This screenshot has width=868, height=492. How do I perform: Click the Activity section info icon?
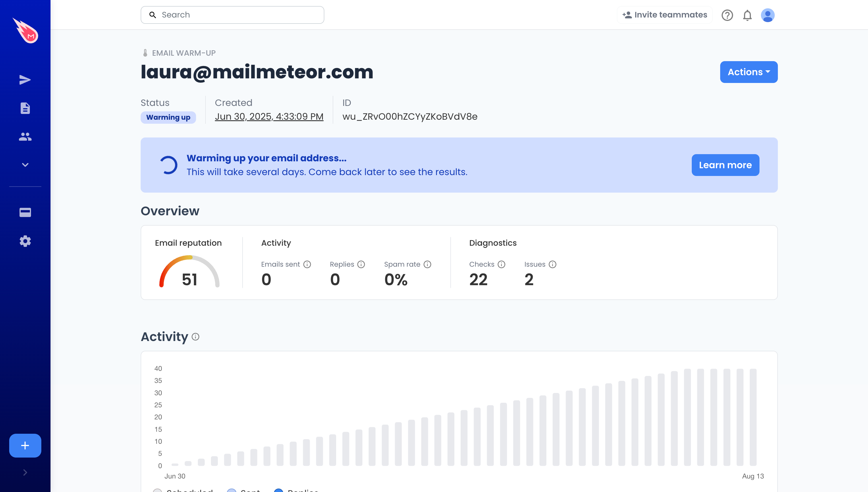pyautogui.click(x=195, y=336)
